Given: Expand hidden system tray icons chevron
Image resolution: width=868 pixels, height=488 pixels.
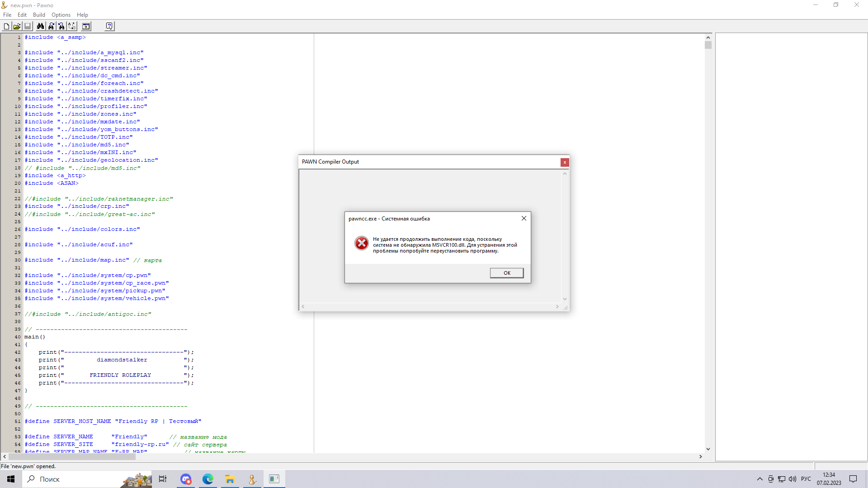Looking at the screenshot, I should point(759,479).
